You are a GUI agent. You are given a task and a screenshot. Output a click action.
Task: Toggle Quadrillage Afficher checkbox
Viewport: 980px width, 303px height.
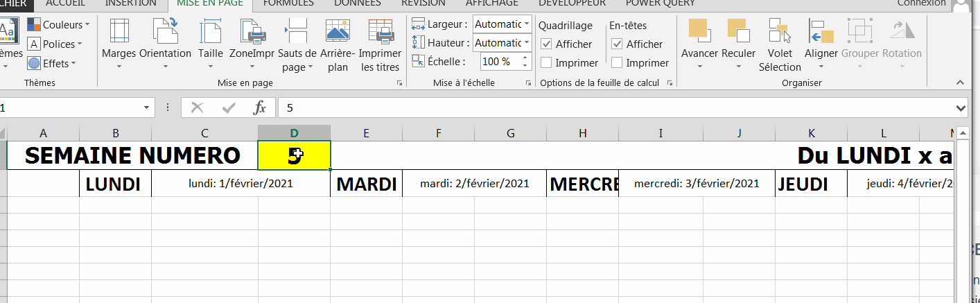(546, 44)
